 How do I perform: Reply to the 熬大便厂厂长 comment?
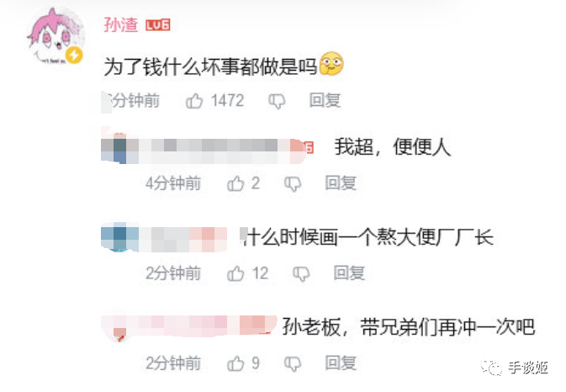coord(349,273)
